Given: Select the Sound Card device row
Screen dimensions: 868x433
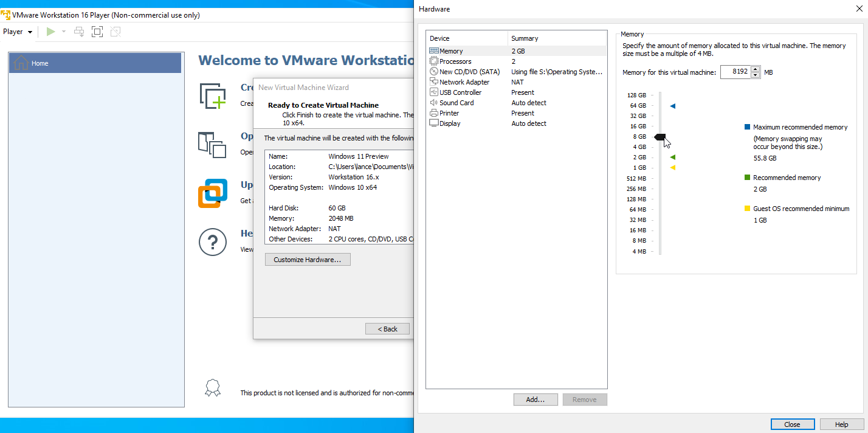Looking at the screenshot, I should tap(517, 103).
